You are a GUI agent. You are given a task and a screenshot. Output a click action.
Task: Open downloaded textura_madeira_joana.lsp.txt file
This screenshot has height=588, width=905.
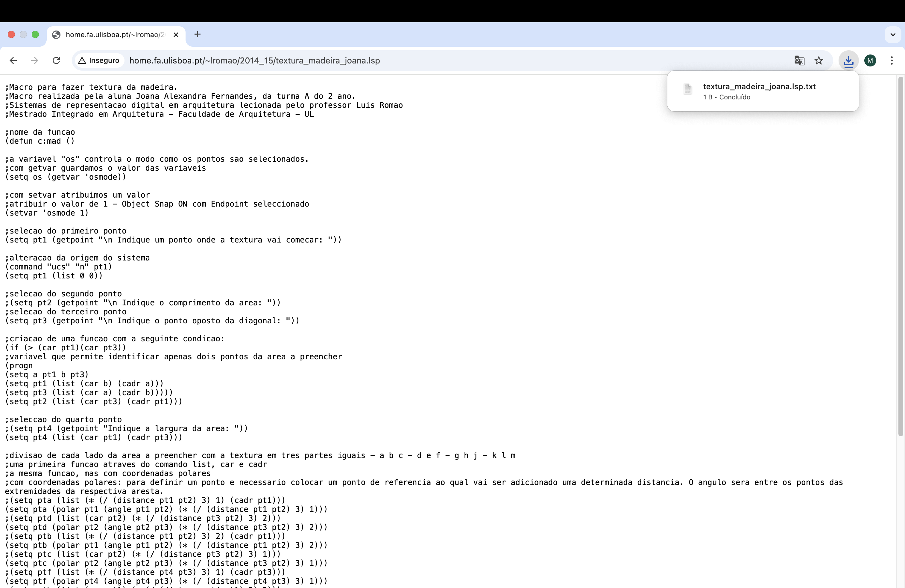coord(759,87)
